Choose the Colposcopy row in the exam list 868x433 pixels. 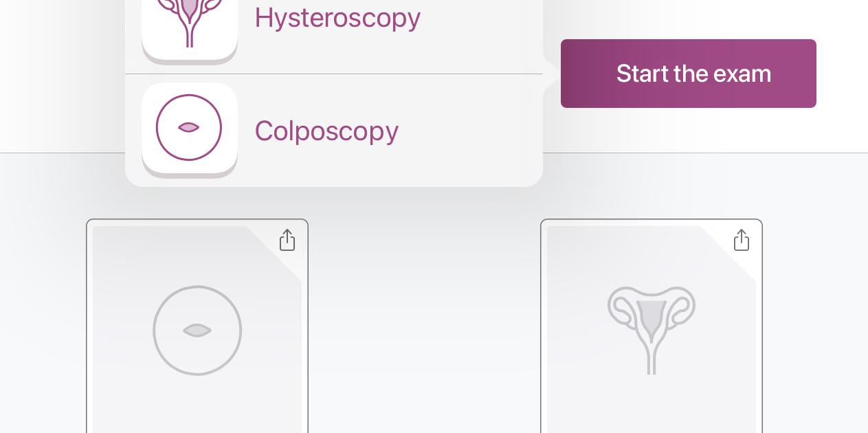(x=334, y=130)
